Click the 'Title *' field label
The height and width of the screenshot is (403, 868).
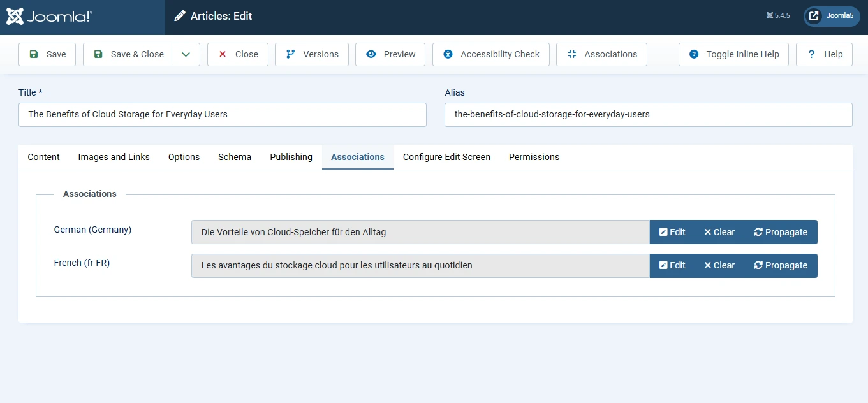tap(31, 92)
